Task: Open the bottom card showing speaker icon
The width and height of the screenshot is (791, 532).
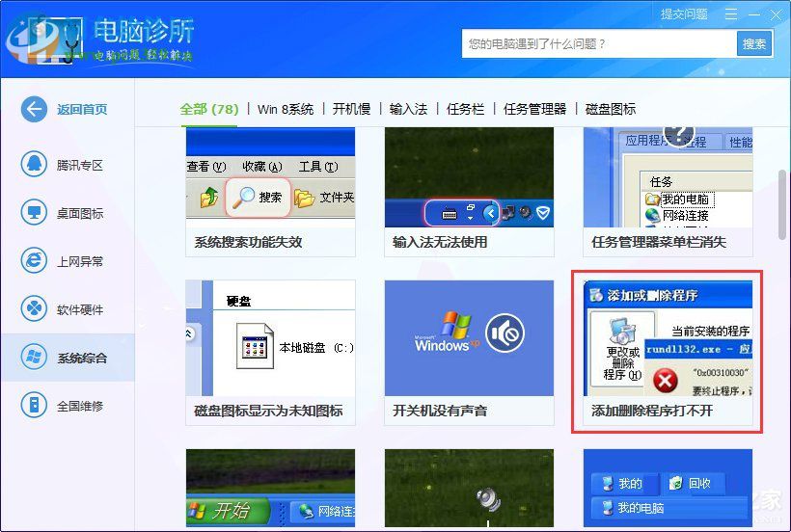Action: tap(469, 489)
